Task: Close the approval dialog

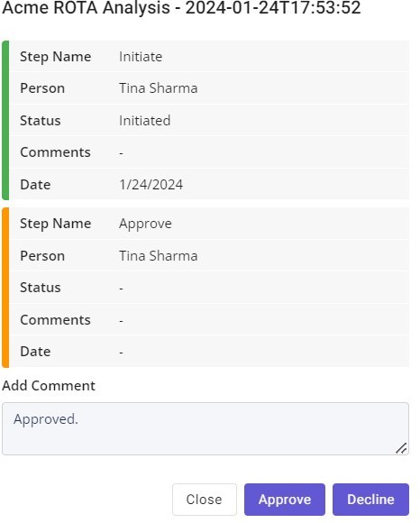Action: point(204,500)
